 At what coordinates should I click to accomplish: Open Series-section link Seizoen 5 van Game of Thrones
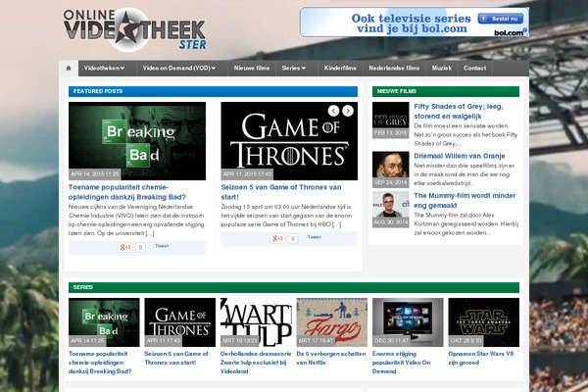[x=176, y=359]
